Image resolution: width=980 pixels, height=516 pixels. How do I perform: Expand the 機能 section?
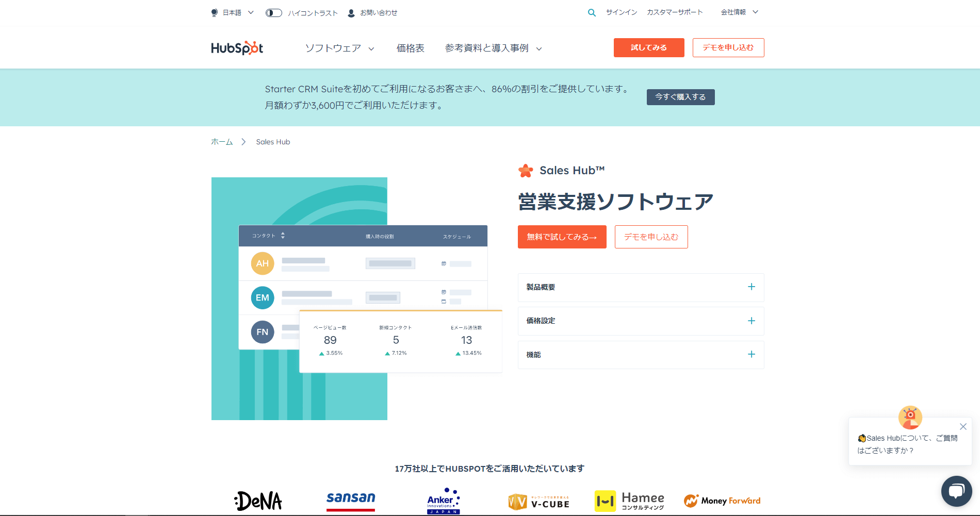pyautogui.click(x=641, y=355)
